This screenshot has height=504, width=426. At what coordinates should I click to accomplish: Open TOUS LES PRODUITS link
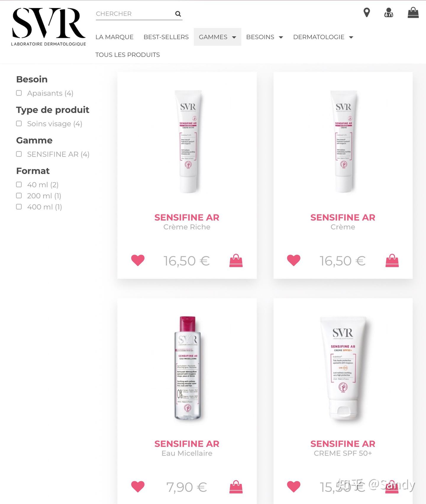(128, 55)
